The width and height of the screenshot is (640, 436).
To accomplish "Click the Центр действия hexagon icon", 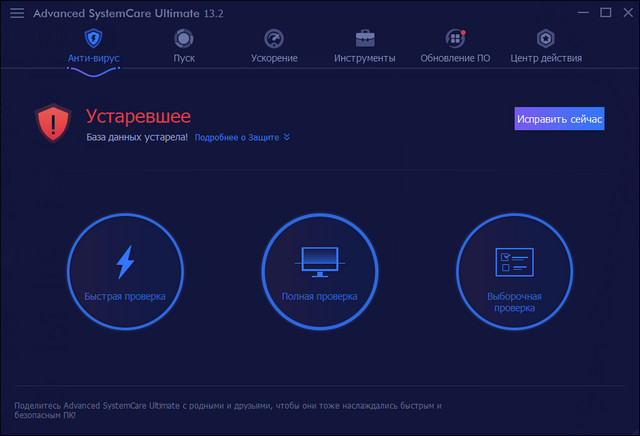I will tap(545, 38).
